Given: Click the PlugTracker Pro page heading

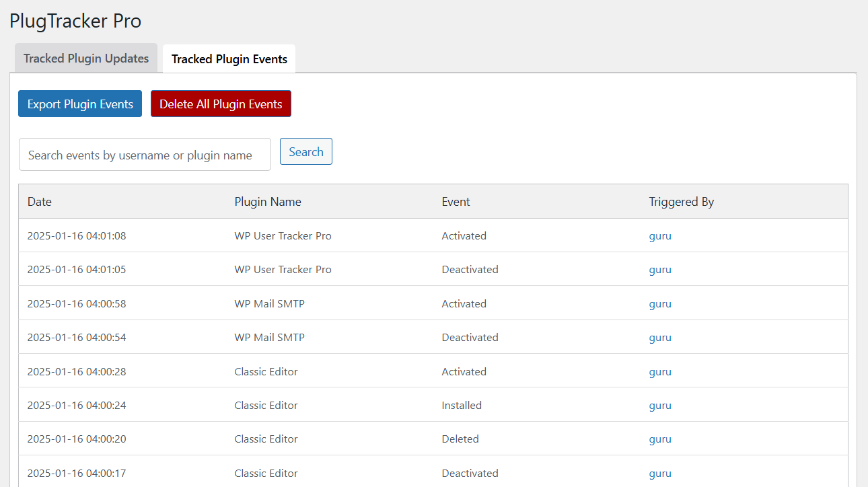Looking at the screenshot, I should click(x=75, y=21).
